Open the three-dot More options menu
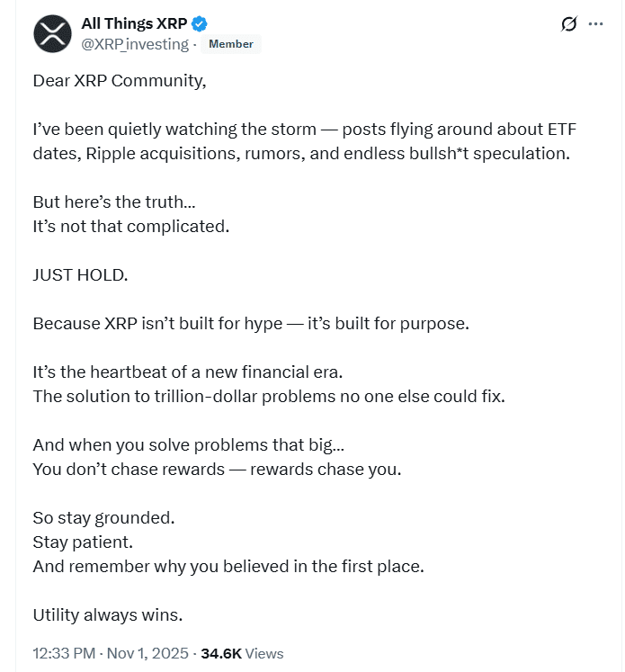 595,24
